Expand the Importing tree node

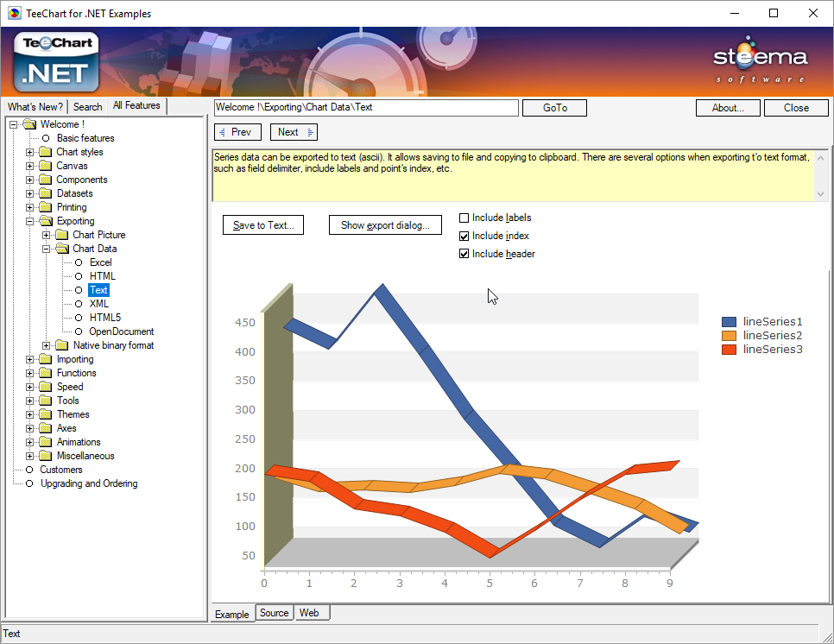29,359
